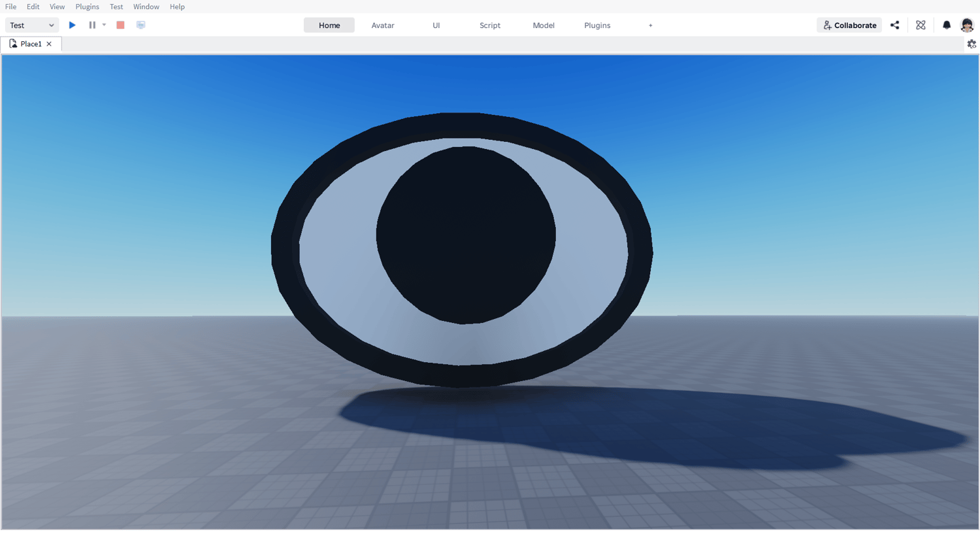Viewport: 980px width, 551px height.
Task: Click the Collaborate button
Action: coord(849,25)
